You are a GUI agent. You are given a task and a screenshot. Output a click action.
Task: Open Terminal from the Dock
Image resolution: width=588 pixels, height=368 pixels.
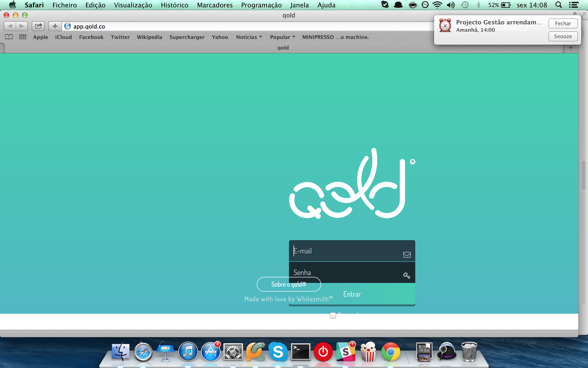tap(301, 351)
